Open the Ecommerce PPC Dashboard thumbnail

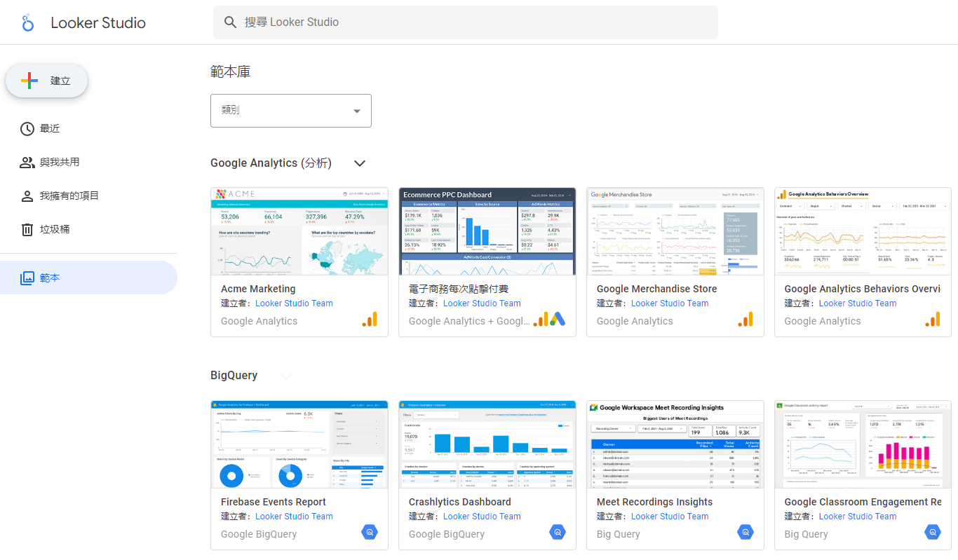coord(487,231)
